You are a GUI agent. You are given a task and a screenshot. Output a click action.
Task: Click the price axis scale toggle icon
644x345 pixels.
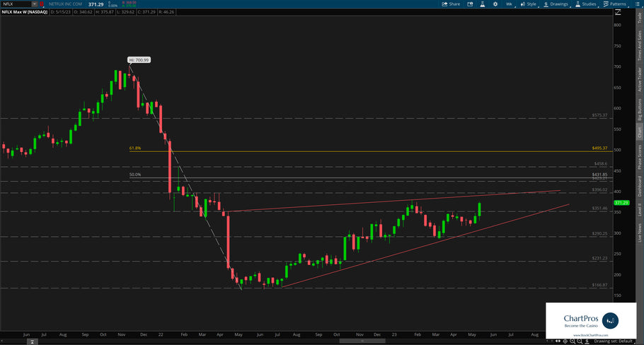(618, 12)
